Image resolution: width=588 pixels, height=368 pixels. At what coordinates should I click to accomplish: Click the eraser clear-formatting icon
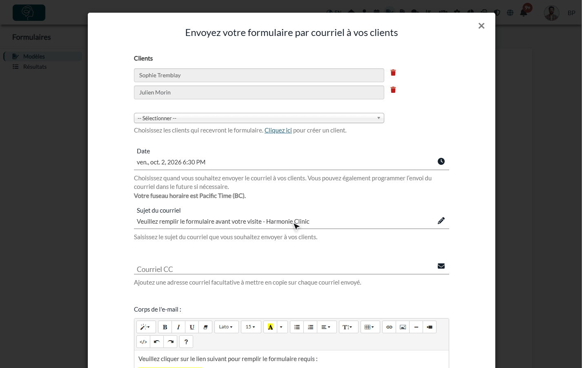tap(205, 327)
